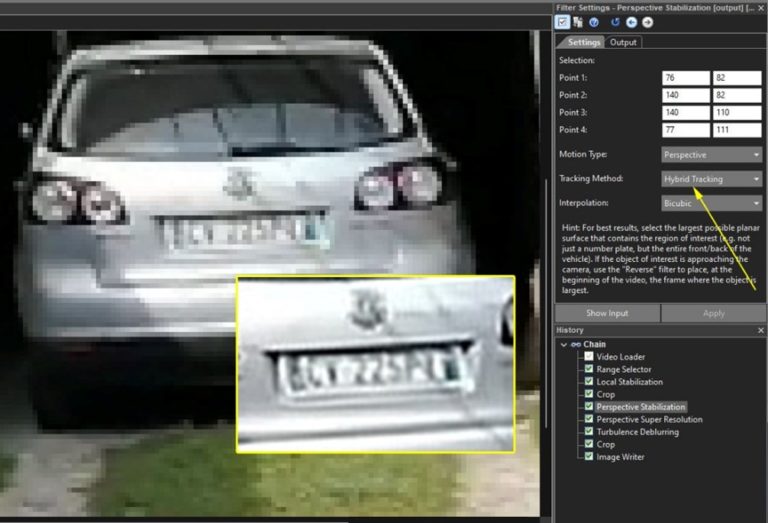Uncheck Perspective Super Resolution filter
The height and width of the screenshot is (523, 768).
589,419
